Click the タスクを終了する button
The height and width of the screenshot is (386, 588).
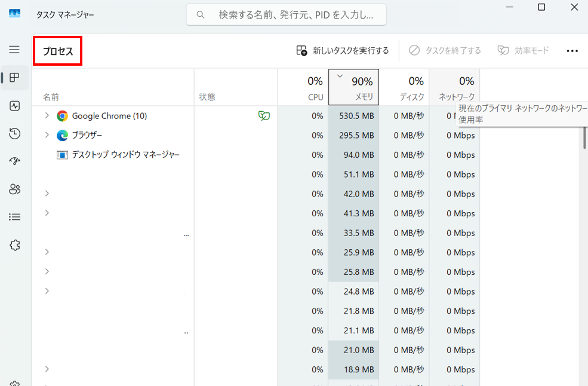coord(445,51)
